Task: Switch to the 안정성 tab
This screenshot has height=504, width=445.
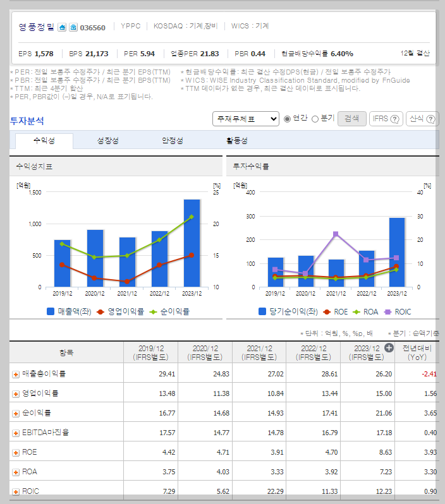Action: (173, 141)
